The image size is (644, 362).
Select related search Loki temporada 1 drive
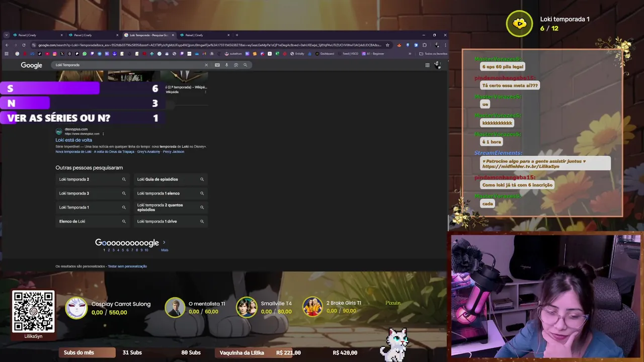pyautogui.click(x=171, y=221)
